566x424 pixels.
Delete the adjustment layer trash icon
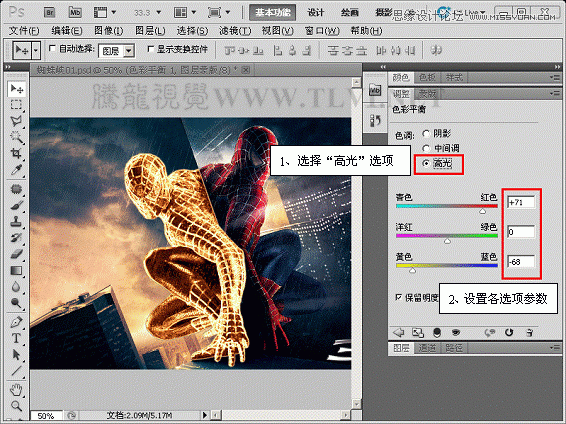point(529,332)
